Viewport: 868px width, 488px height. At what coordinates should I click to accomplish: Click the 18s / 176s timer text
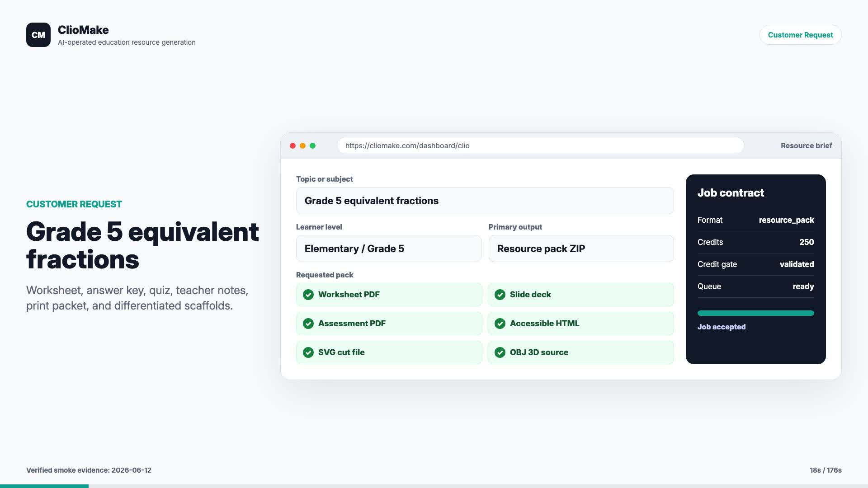[826, 470]
